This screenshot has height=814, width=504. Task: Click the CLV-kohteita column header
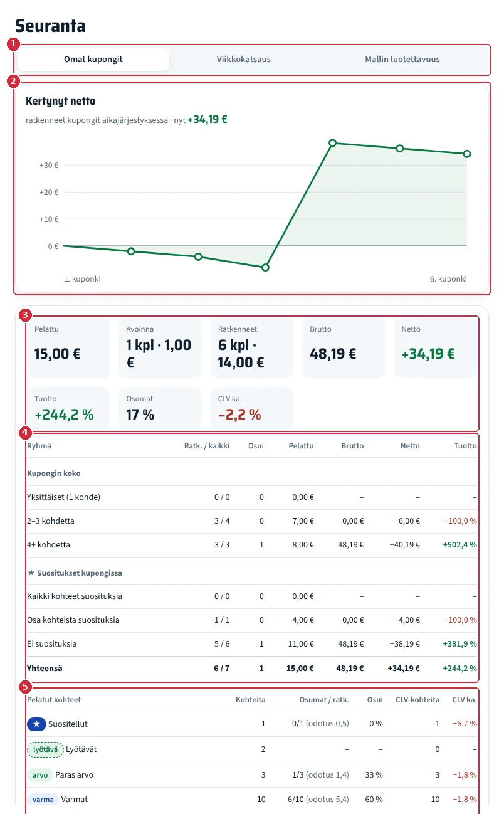coord(417,700)
